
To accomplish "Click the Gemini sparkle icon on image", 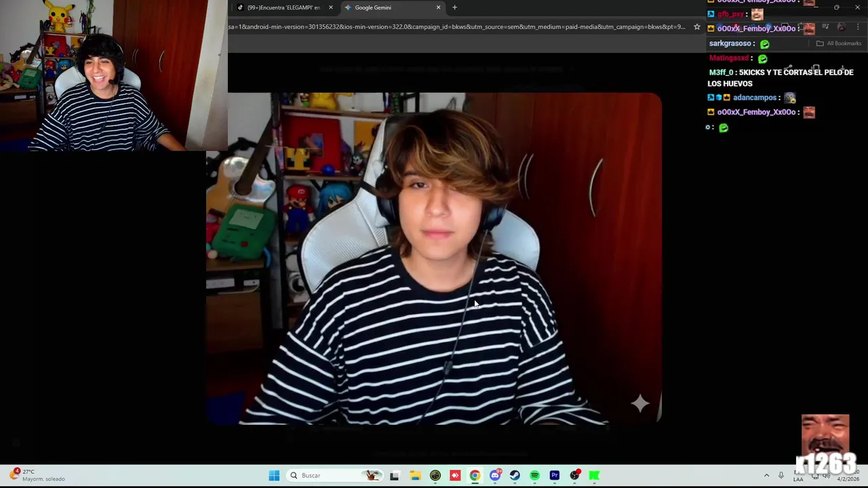I will coord(640,403).
